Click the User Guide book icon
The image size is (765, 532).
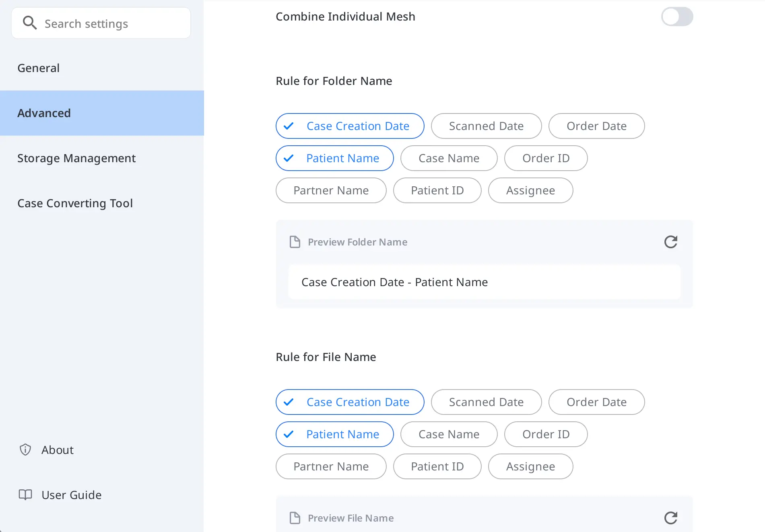coord(25,495)
